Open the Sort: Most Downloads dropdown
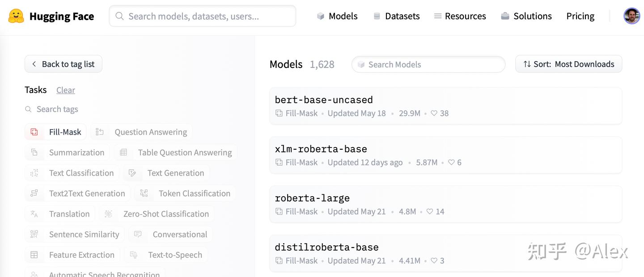644x277 pixels. tap(568, 64)
